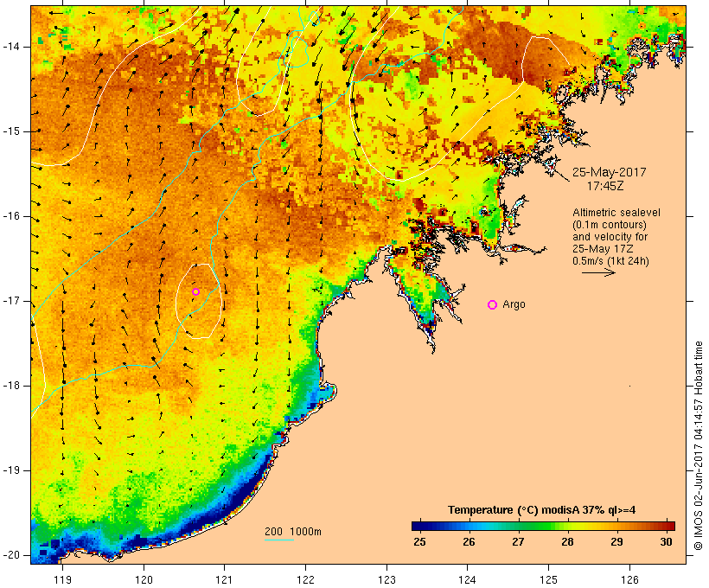Click the '(0.1m contours)' caption line
This screenshot has width=709, height=588.
pos(610,225)
